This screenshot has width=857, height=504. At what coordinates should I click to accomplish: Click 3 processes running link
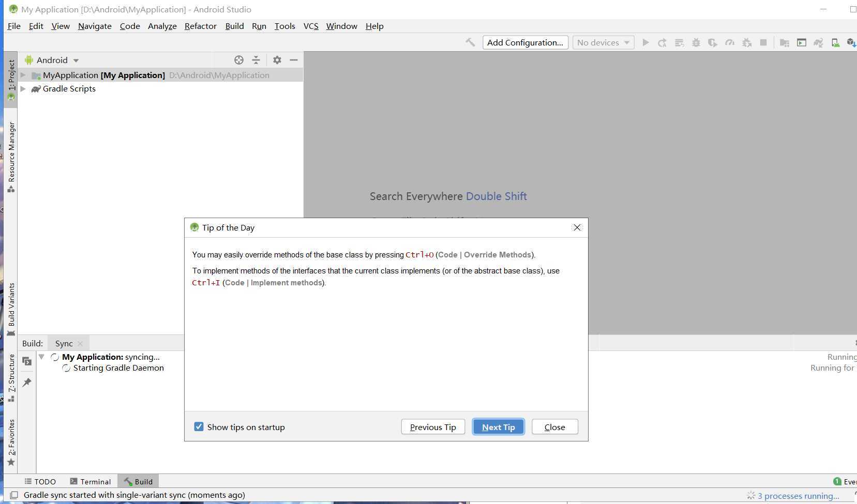799,496
